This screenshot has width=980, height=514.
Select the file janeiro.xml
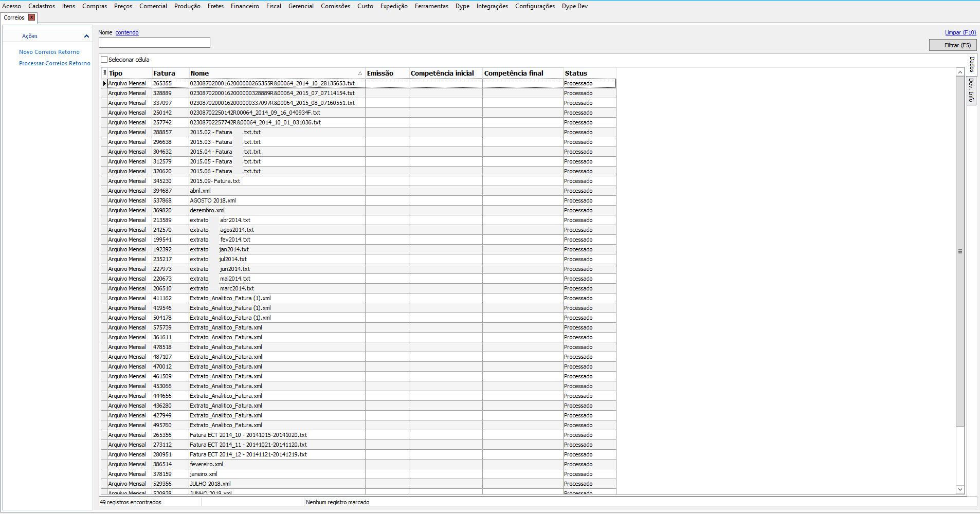[x=204, y=474]
